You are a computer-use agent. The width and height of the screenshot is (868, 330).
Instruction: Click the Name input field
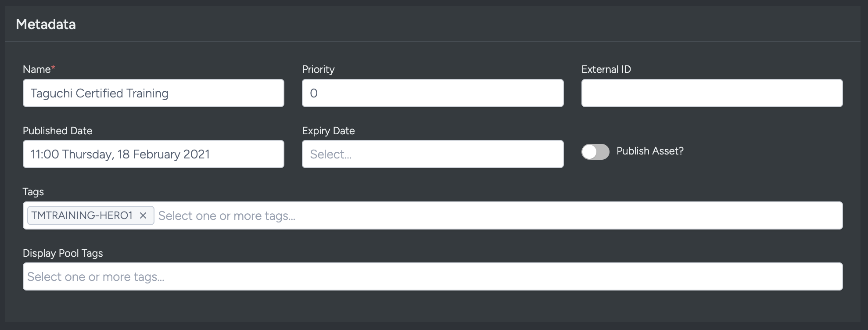(x=153, y=93)
